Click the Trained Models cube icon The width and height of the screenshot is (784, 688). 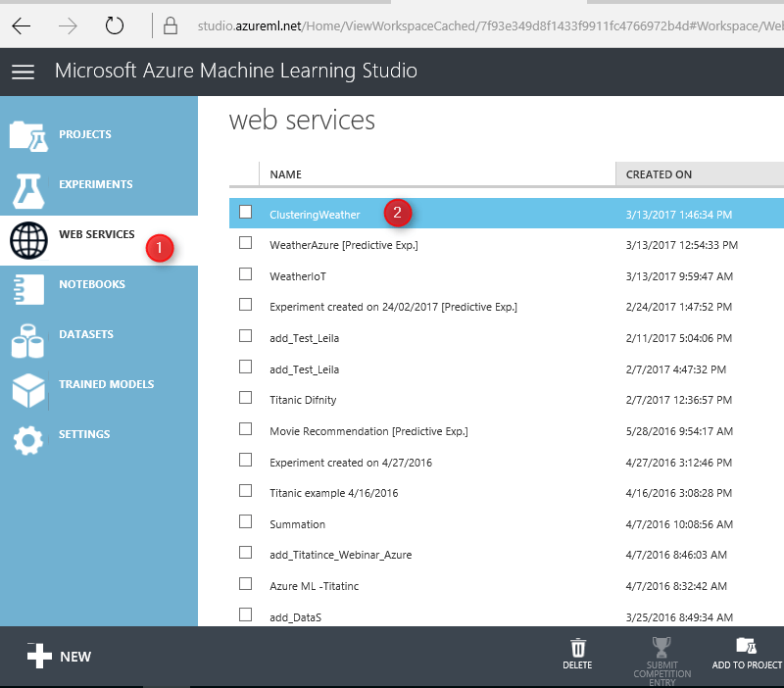28,390
